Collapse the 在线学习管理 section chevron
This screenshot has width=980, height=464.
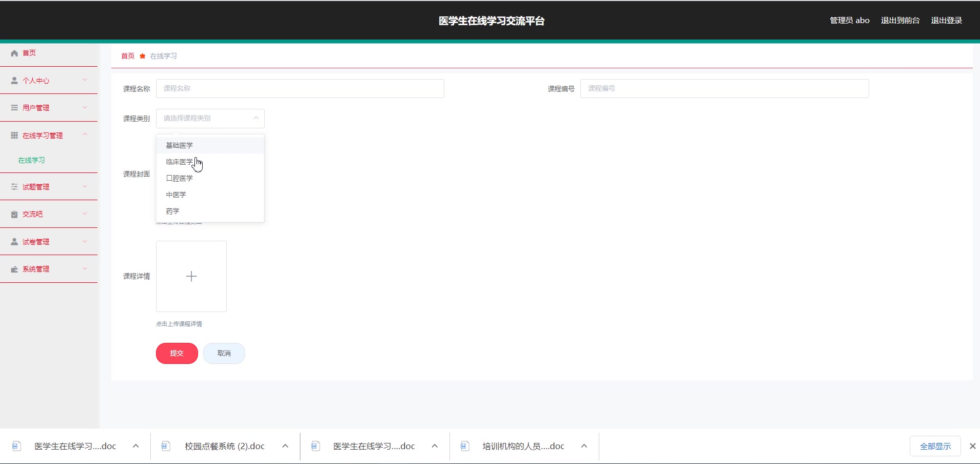pyautogui.click(x=85, y=135)
